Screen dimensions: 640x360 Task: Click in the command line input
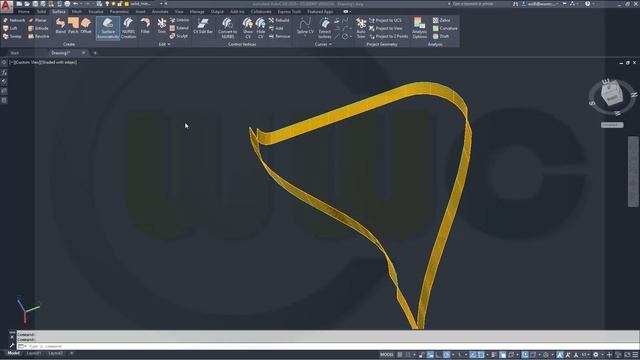tap(327, 346)
